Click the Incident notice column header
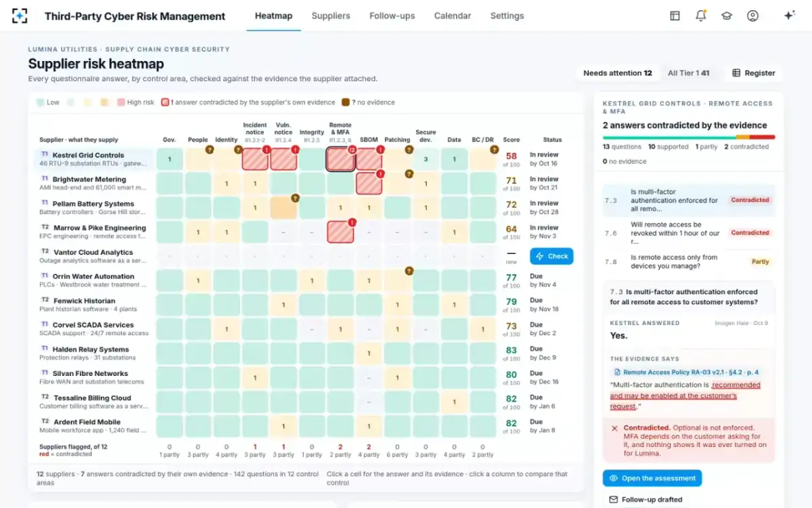812x508 pixels. (x=255, y=133)
